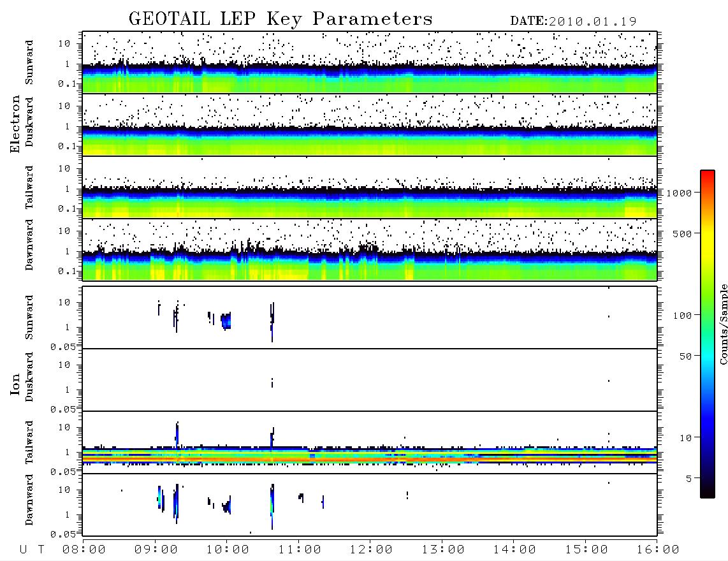Click the Ion Duskward spectrogram panel
The image size is (728, 561).
tap(370, 380)
